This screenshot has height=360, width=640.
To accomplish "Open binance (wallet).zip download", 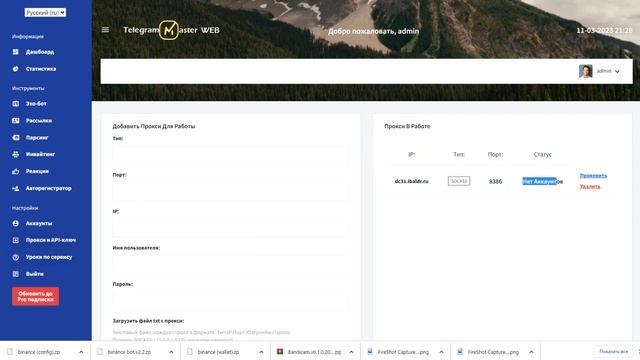I will coord(218,352).
